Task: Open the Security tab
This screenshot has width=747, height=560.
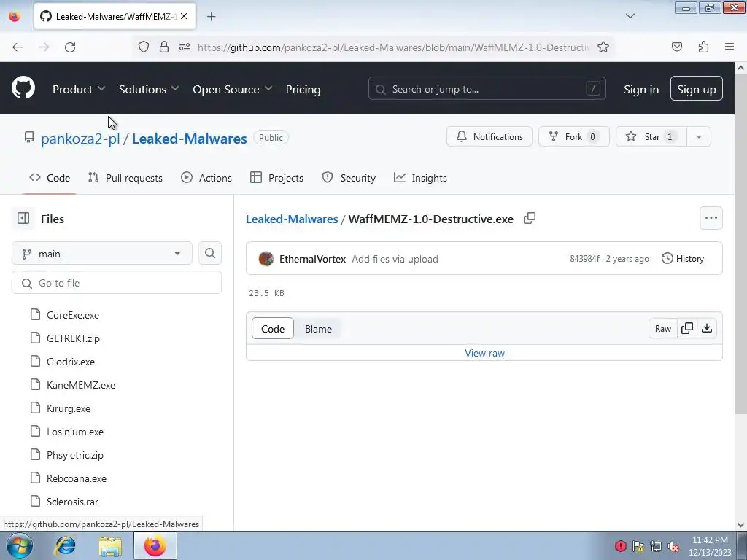Action: coord(349,178)
